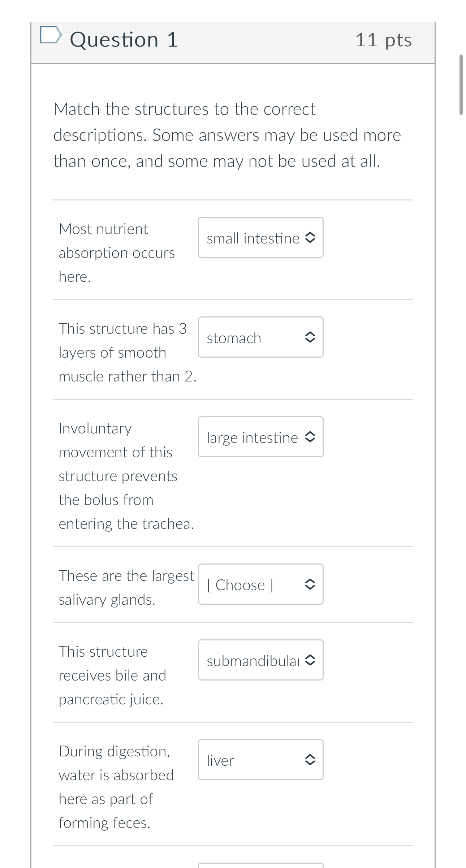
Task: Click the chevron on the large intestine selector
Action: click(x=311, y=437)
